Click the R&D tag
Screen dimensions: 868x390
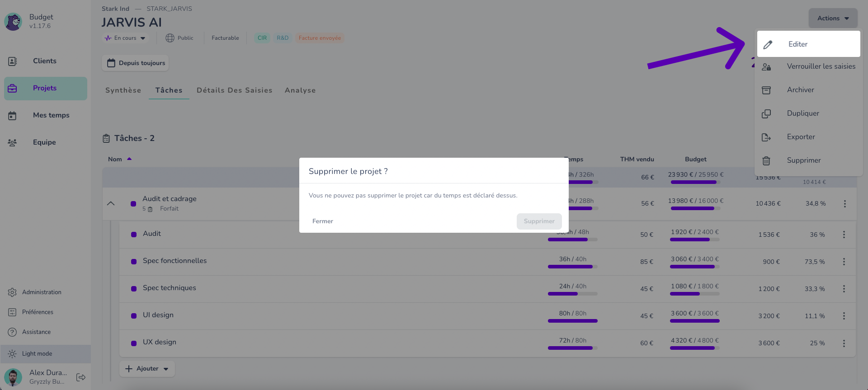tap(283, 38)
